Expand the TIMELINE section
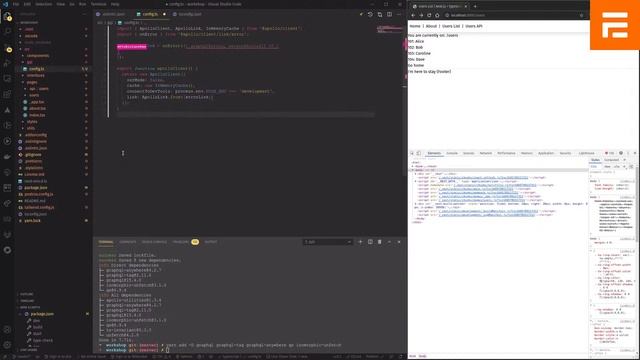The width and height of the screenshot is (640, 360). coord(27,301)
